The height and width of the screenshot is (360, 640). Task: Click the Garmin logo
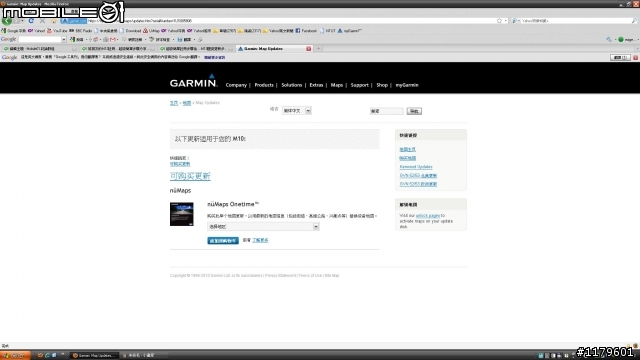click(193, 81)
